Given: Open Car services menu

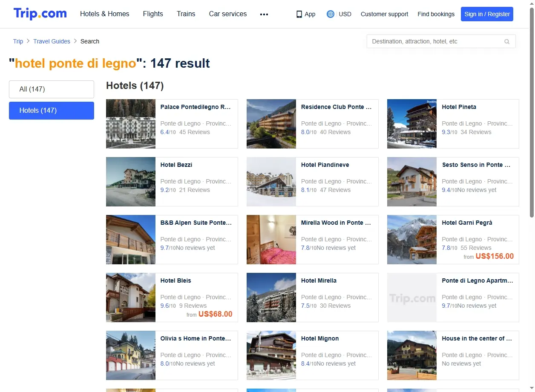Looking at the screenshot, I should point(228,14).
